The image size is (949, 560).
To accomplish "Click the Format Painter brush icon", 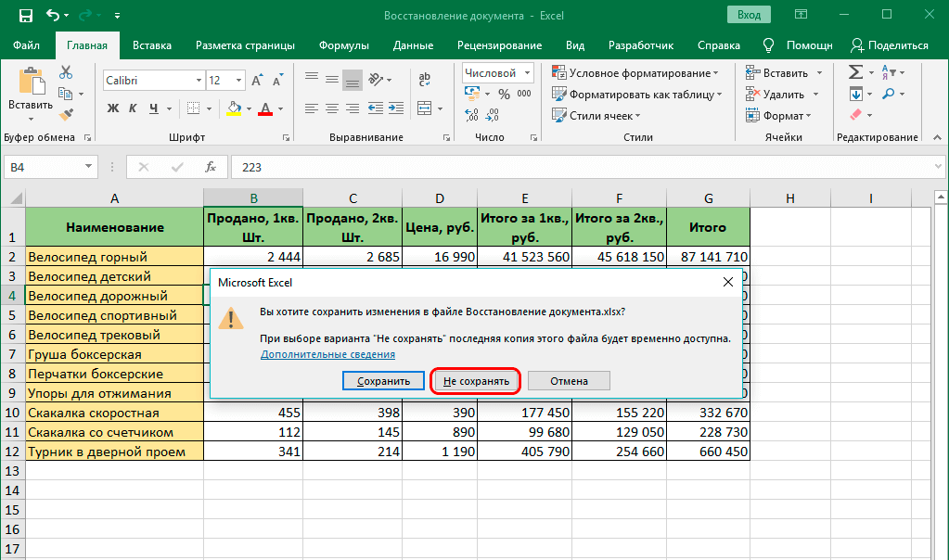I will point(66,115).
